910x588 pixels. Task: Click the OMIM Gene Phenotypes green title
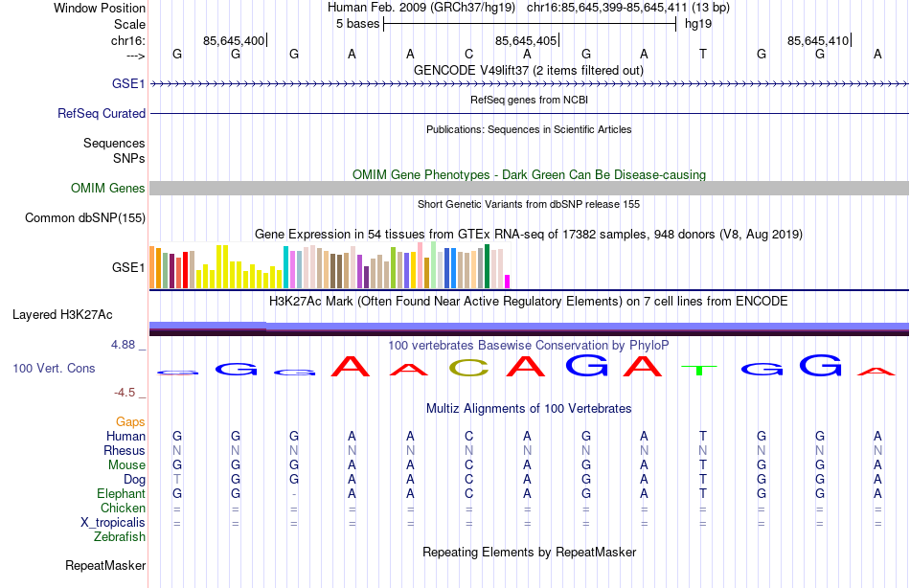529,174
